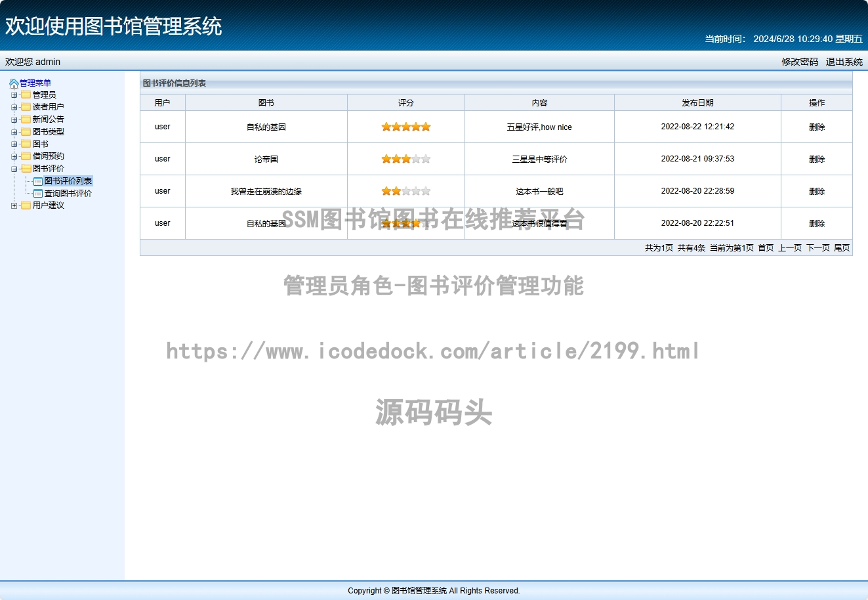The width and height of the screenshot is (868, 600).
Task: Click the folder icon next to 新闻公告
Action: tap(26, 119)
